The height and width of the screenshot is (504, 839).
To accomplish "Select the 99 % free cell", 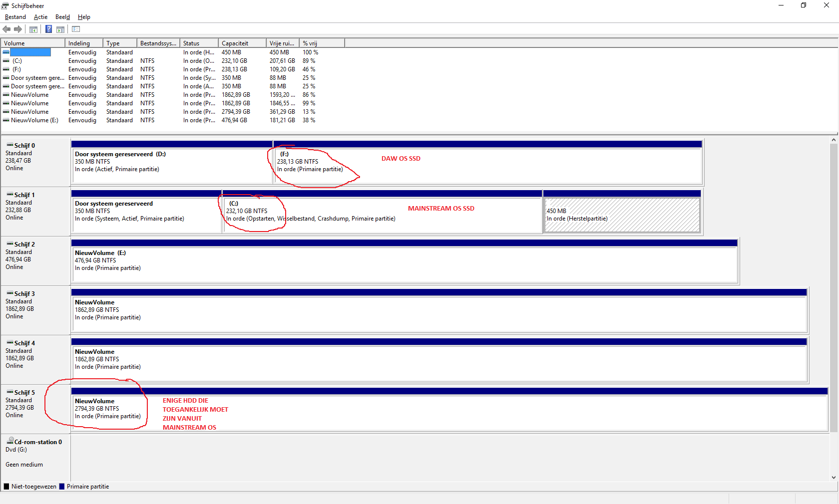I will point(309,103).
